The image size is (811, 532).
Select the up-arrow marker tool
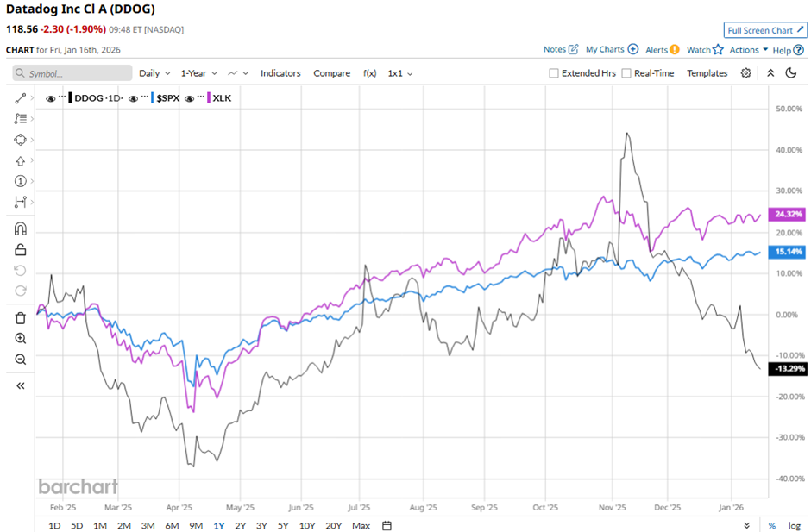pyautogui.click(x=20, y=160)
